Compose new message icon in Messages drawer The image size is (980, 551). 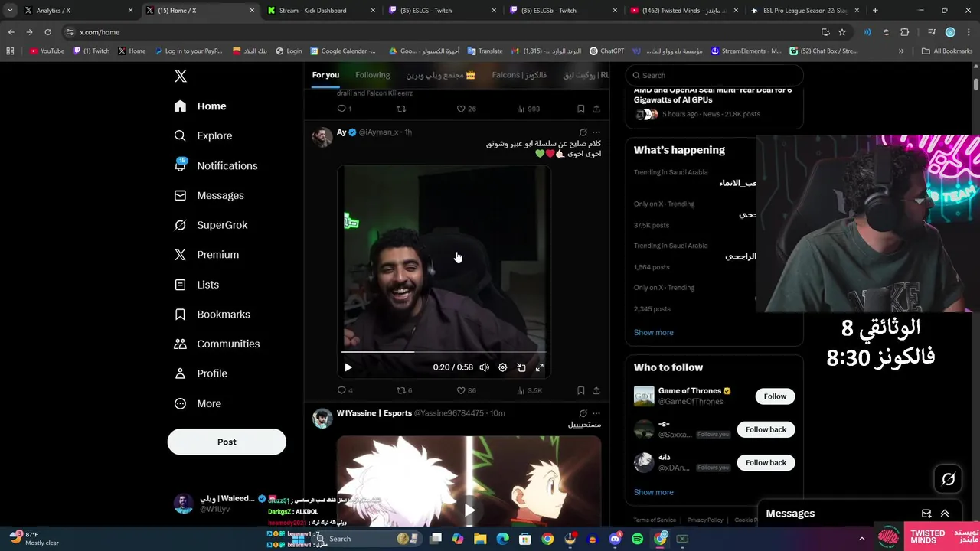926,514
